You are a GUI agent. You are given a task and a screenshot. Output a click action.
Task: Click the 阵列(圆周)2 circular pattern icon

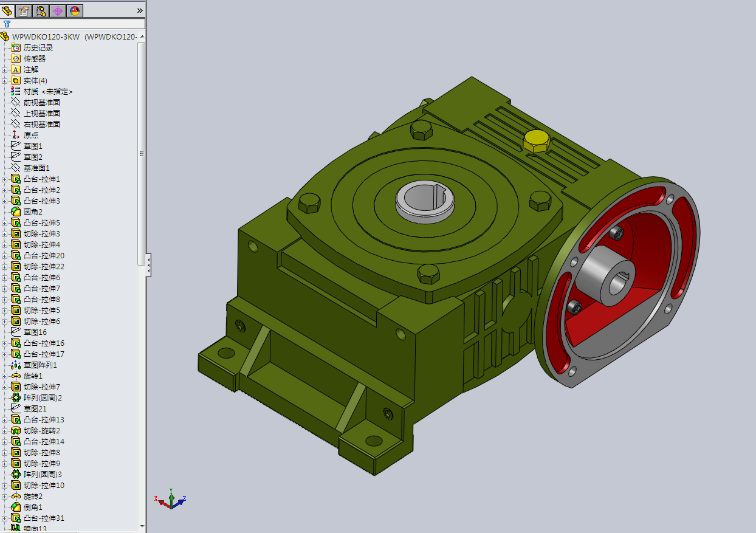coord(16,397)
